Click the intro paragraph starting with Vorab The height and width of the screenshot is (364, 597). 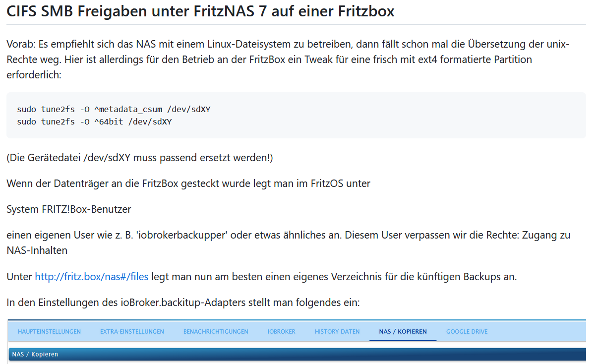[289, 60]
